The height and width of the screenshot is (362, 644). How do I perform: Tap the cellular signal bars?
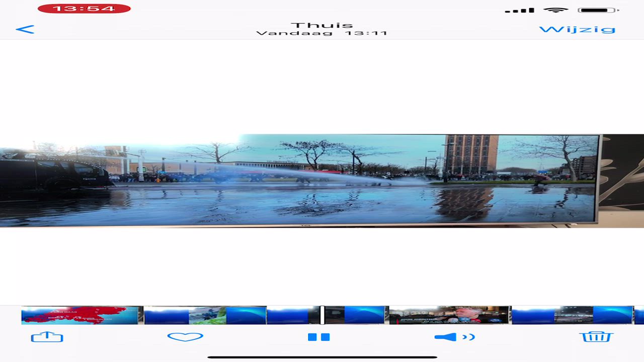tap(519, 11)
